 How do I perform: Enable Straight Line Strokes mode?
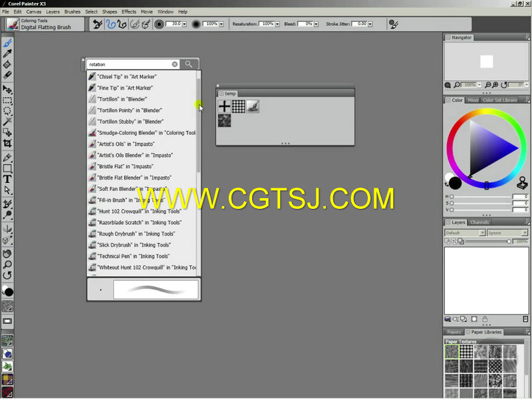[x=122, y=24]
